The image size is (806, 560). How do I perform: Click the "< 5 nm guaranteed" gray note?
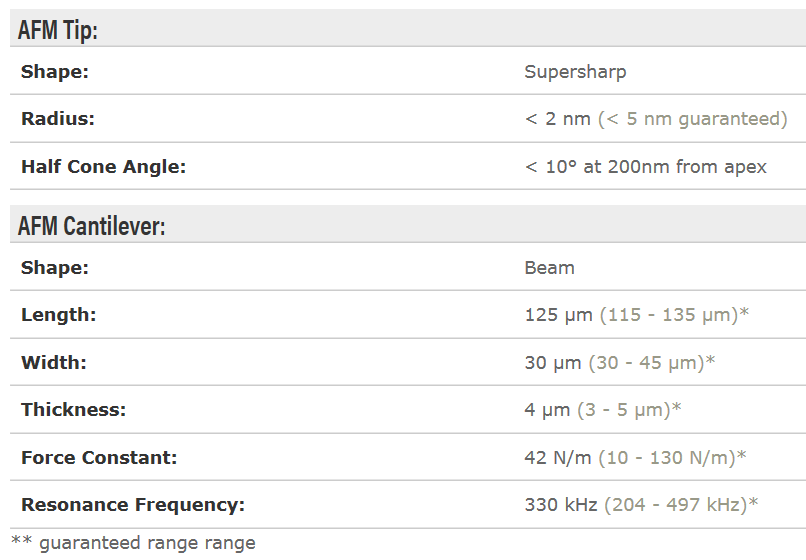(x=693, y=119)
